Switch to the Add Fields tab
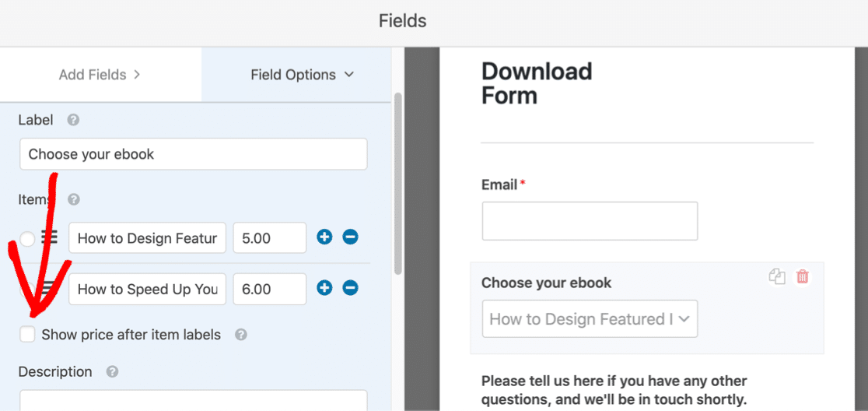This screenshot has height=411, width=868. click(100, 75)
